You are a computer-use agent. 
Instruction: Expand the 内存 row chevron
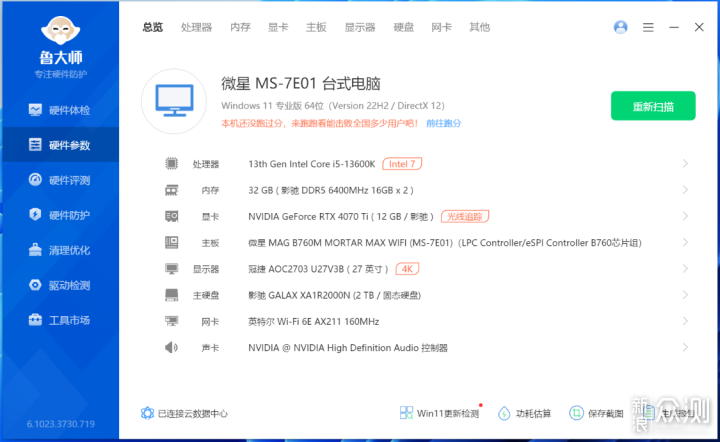tap(685, 190)
